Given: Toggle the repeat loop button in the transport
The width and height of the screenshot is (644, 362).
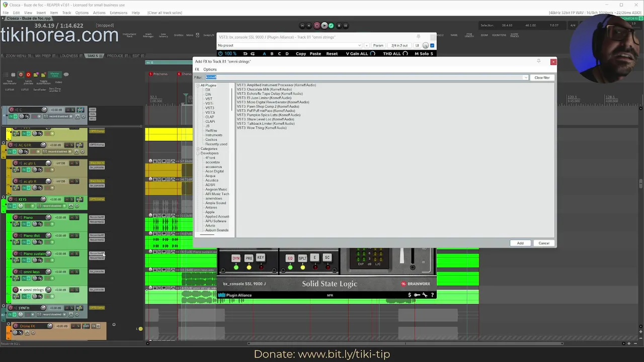Looking at the screenshot, I should (331, 26).
